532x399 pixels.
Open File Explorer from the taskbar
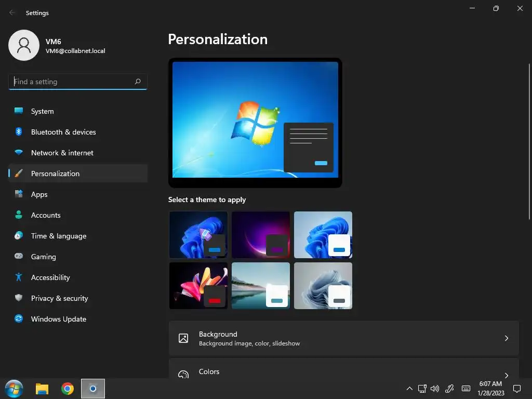42,389
